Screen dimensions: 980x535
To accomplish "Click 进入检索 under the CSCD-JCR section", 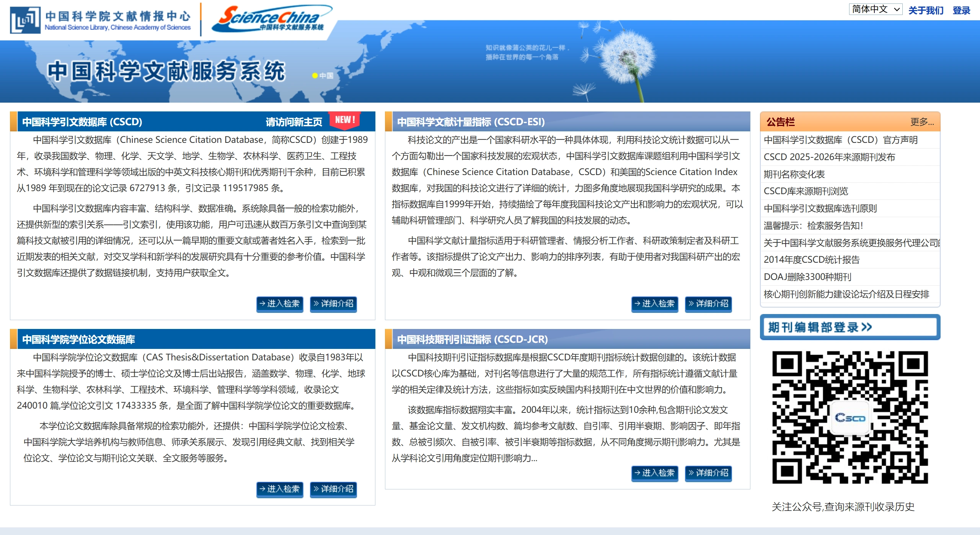I will (655, 473).
